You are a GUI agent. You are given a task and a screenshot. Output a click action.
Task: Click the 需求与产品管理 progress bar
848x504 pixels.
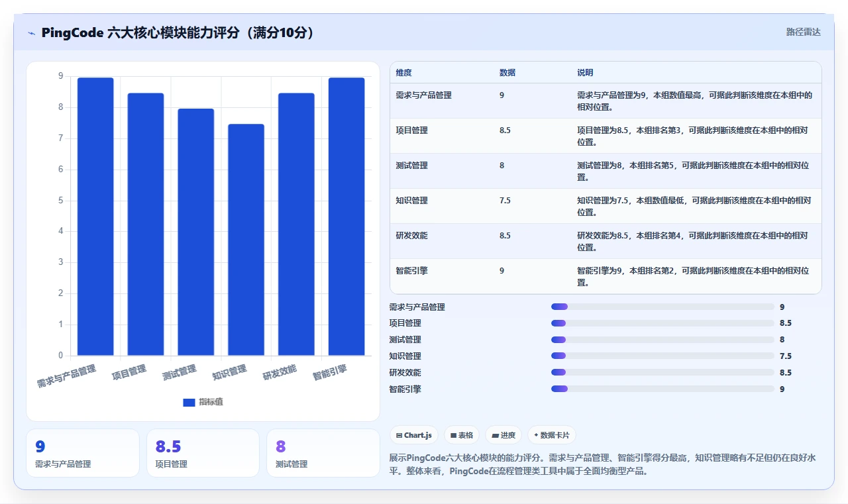662,307
